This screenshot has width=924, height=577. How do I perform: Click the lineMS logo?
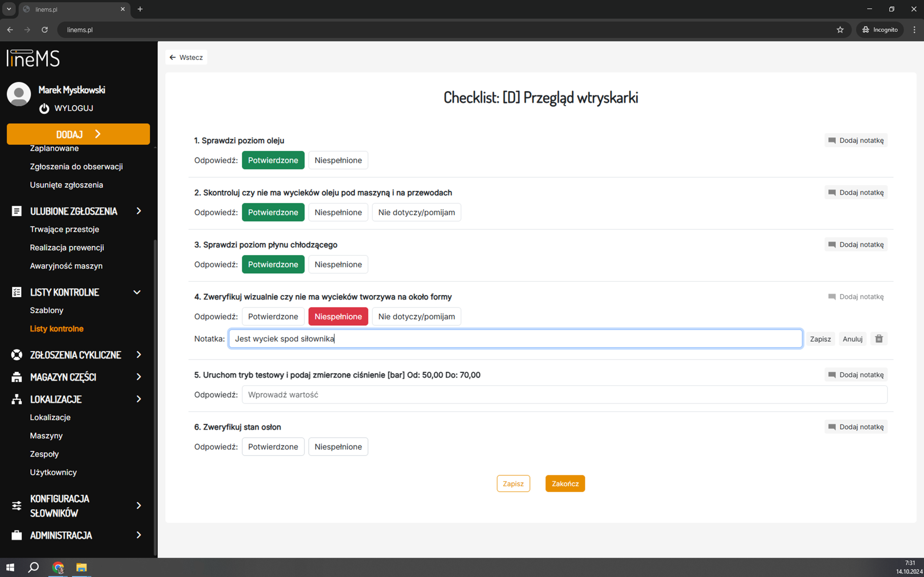(x=33, y=58)
